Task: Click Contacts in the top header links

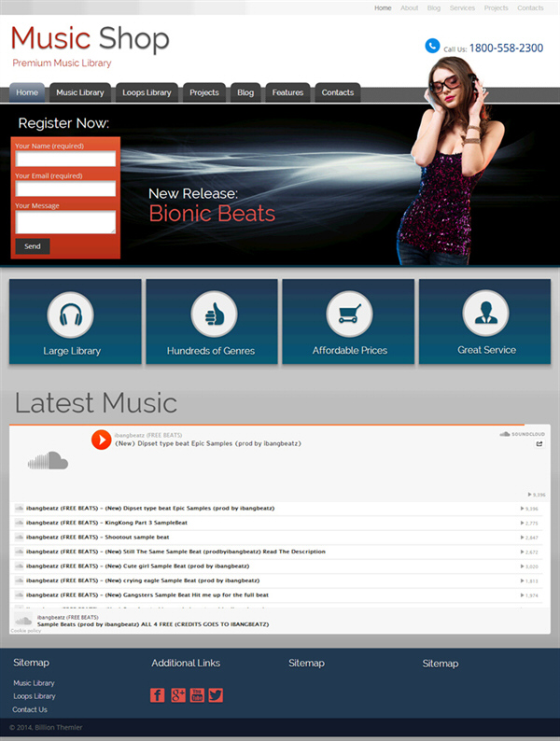Action: pyautogui.click(x=530, y=8)
